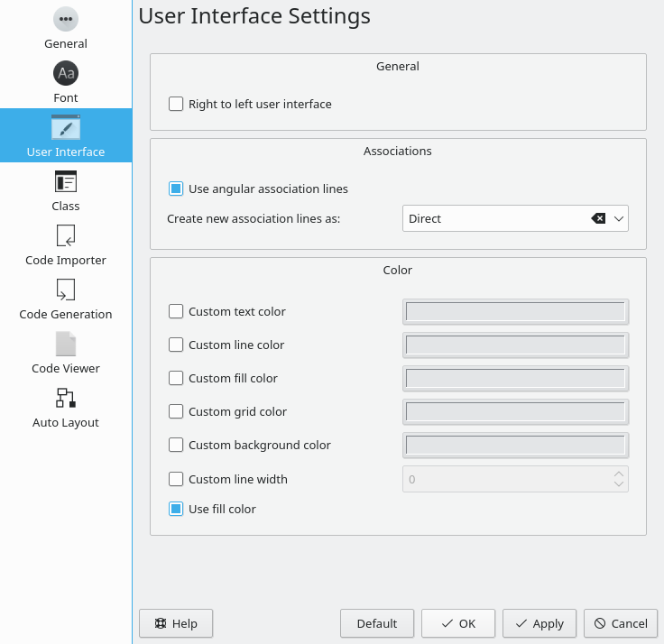Screen dimensions: 664x644
Task: Open the General settings page icon
Action: 66,19
